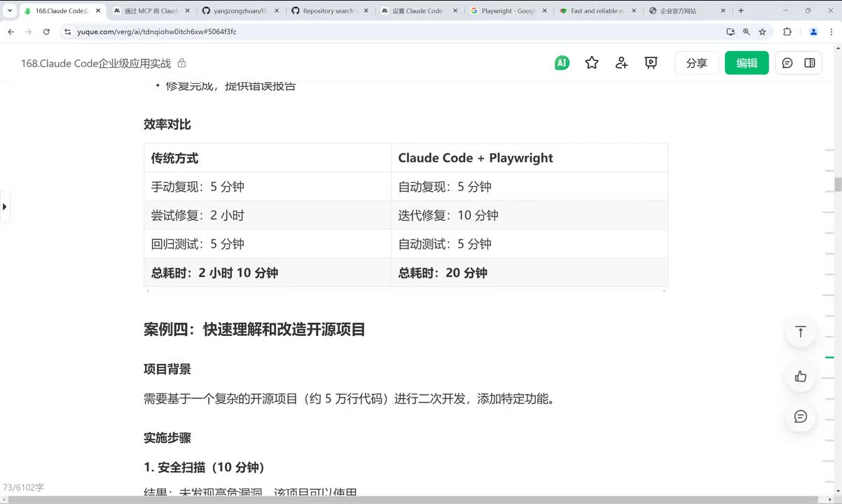Image resolution: width=842 pixels, height=504 pixels.
Task: Click the green 编辑 button
Action: coord(747,63)
